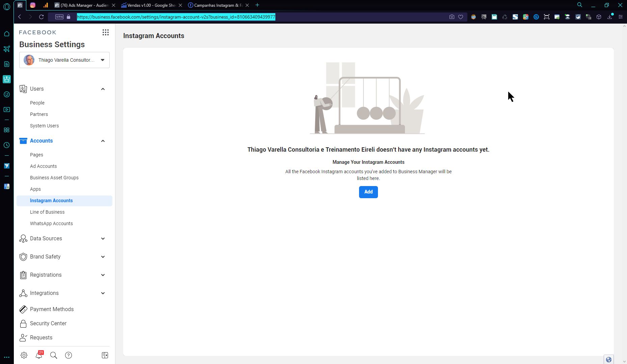This screenshot has width=627, height=364.
Task: Open Business Settings gear icon
Action: 24,355
